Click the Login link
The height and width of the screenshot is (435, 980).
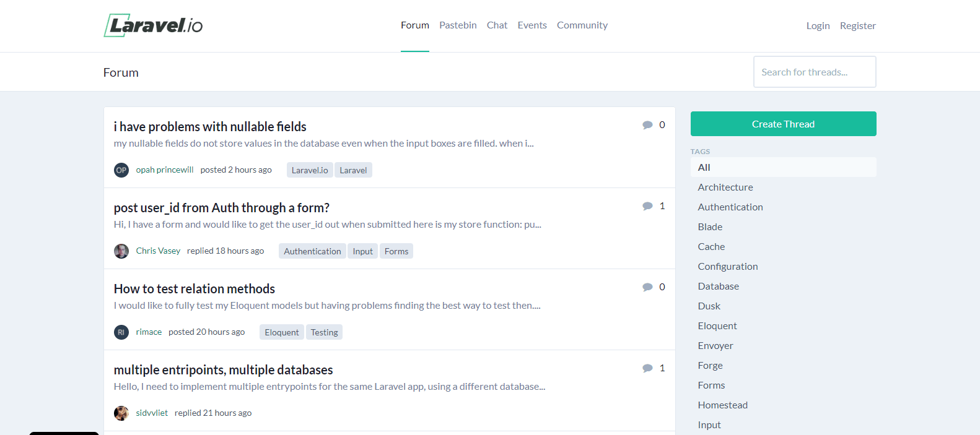coord(818,26)
